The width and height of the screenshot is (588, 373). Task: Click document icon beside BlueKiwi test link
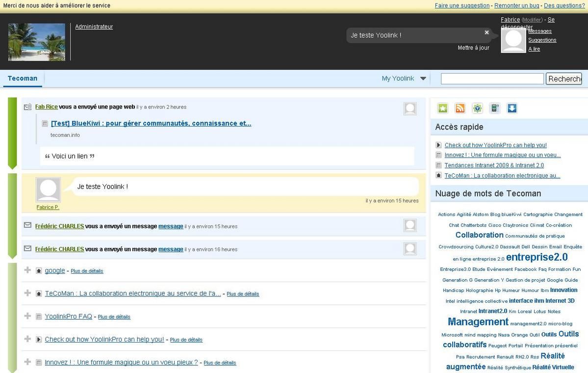45,124
